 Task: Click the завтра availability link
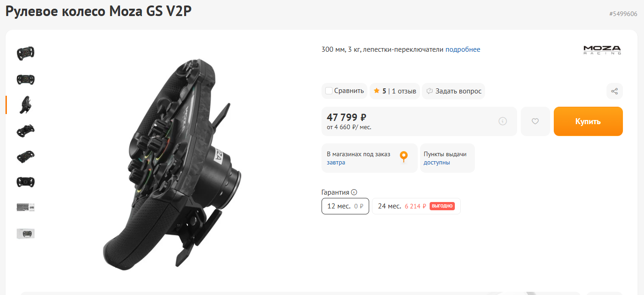coord(336,163)
